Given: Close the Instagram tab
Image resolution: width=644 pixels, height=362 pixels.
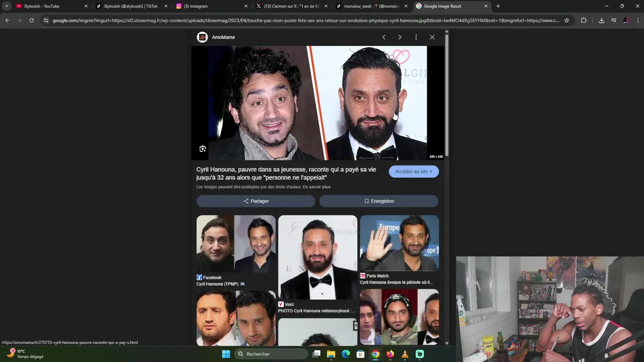Looking at the screenshot, I should point(246,6).
